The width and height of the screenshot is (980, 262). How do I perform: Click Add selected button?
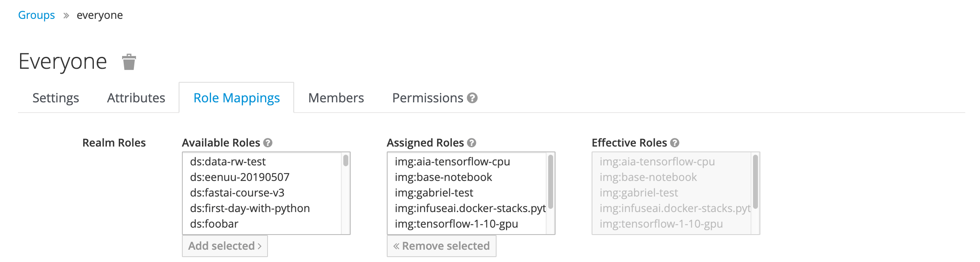(225, 246)
